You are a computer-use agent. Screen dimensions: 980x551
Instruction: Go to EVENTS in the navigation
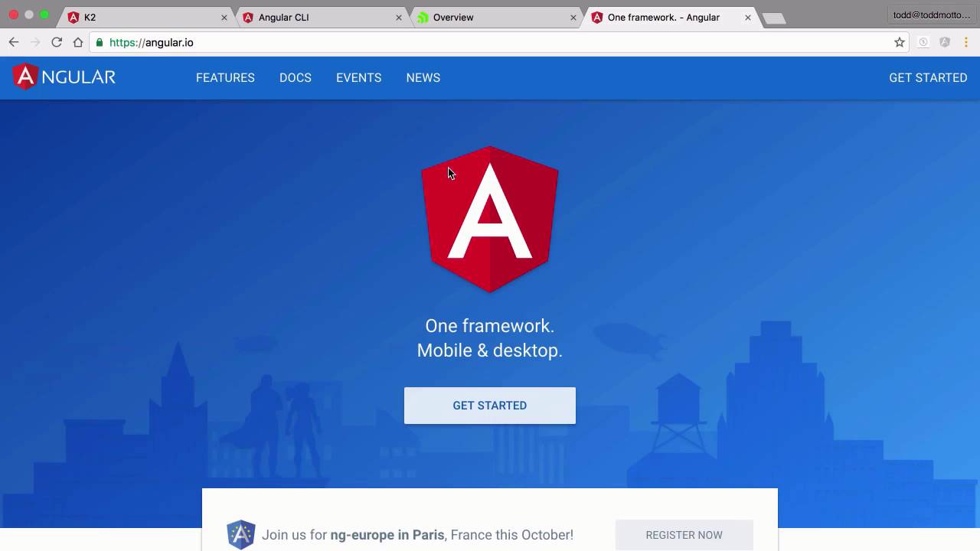tap(358, 77)
